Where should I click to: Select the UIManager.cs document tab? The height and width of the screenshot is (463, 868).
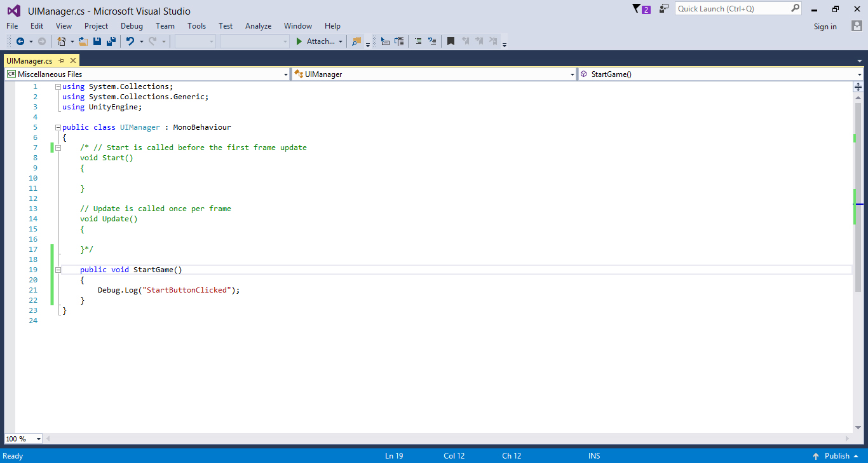coord(29,61)
